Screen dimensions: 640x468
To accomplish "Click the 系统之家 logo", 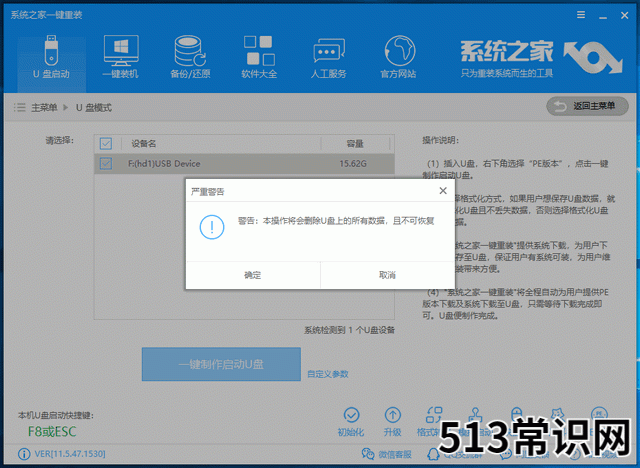I will click(541, 58).
